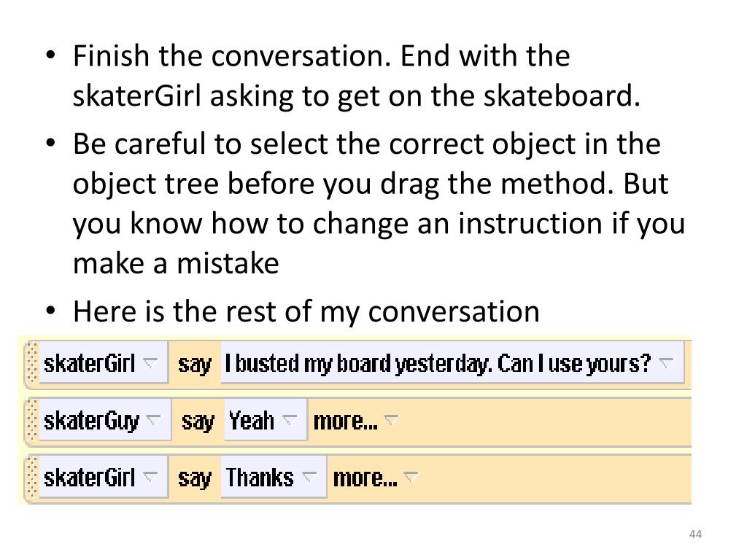Expand the arrow next to 'more...' after Yeah
Image resolution: width=747 pixels, height=560 pixels.
391,420
